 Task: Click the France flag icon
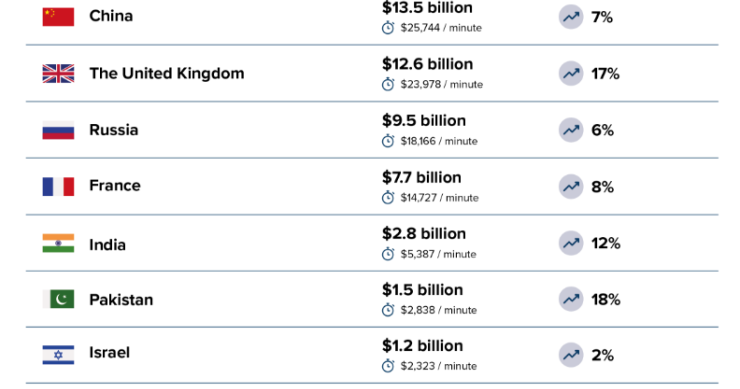(58, 186)
